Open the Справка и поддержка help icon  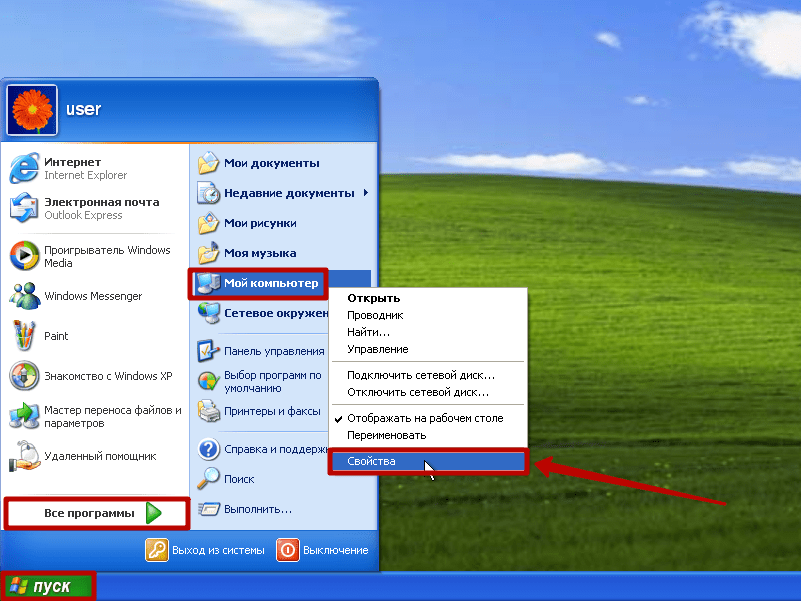click(x=208, y=449)
